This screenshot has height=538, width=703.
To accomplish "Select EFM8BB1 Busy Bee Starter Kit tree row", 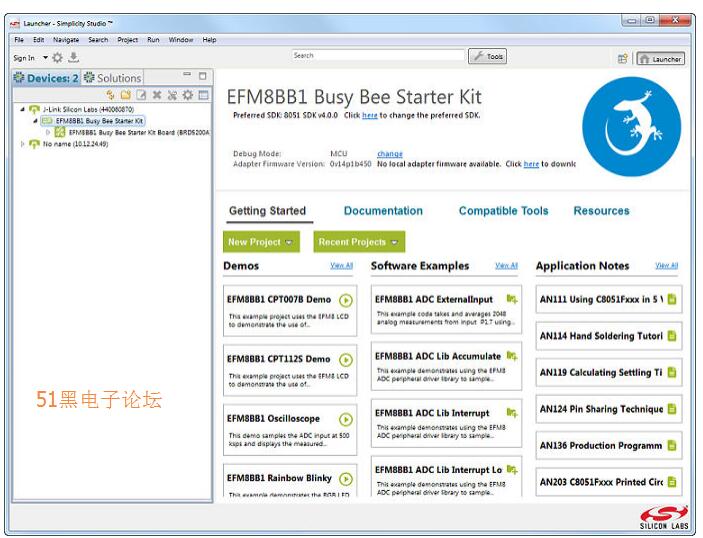I will point(99,121).
